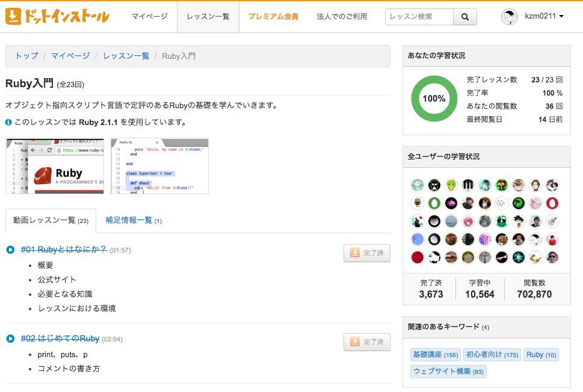Open the hello.rb code screenshot thumbnail
The width and height of the screenshot is (583, 392).
click(x=159, y=166)
